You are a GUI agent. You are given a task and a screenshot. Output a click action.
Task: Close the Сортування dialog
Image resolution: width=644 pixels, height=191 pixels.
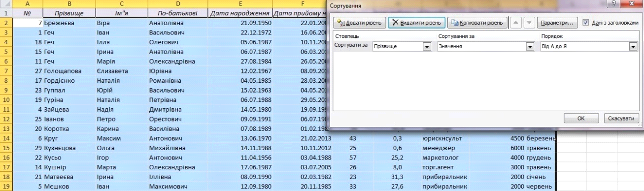pyautogui.click(x=631, y=4)
